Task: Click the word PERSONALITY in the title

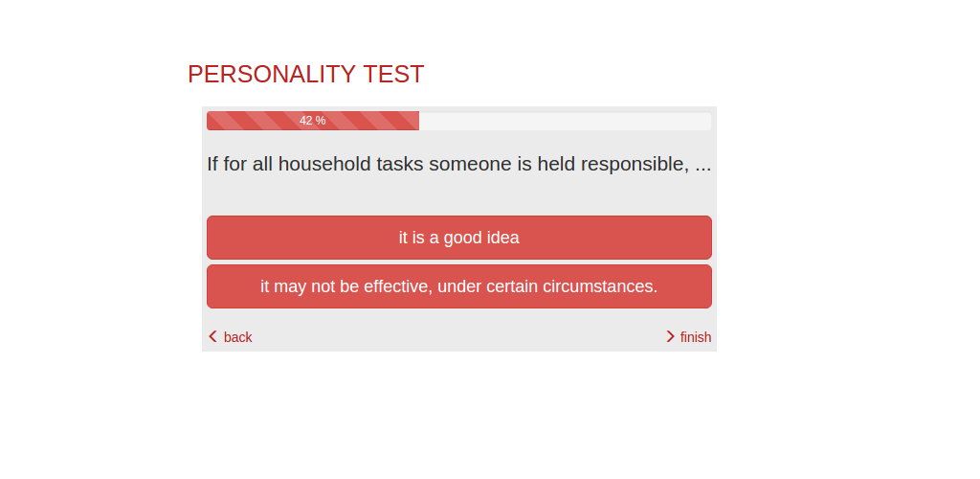Action: coord(272,75)
